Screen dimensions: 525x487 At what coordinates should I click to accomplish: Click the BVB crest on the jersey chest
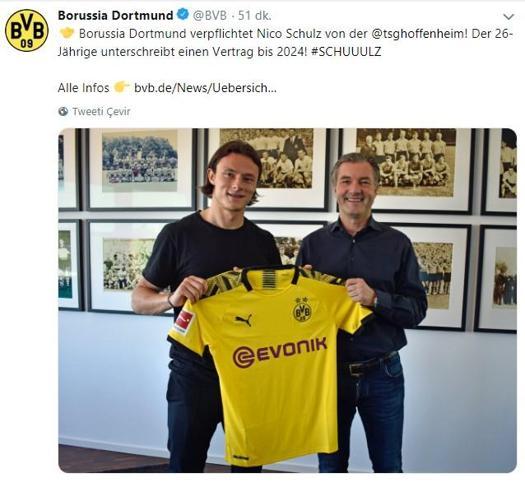302,310
